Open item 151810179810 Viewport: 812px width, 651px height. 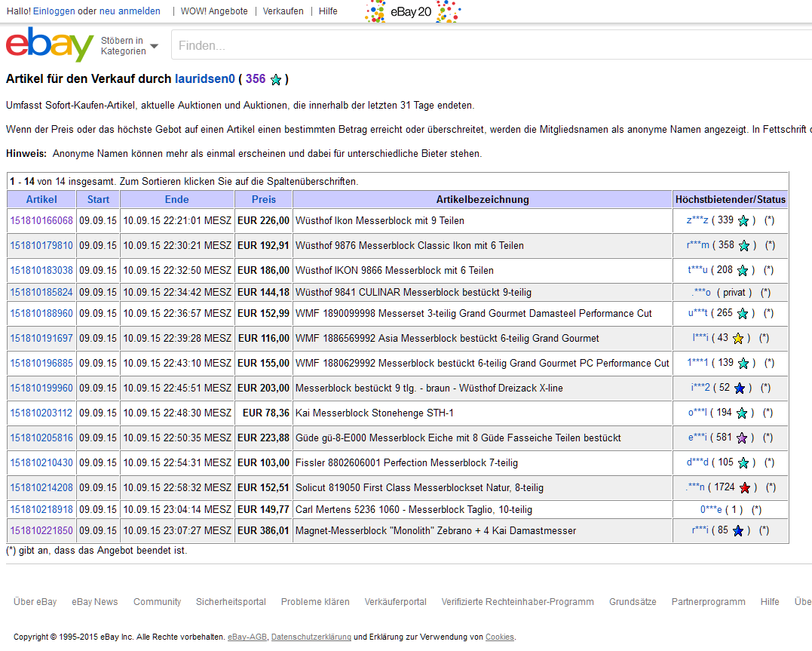41,246
